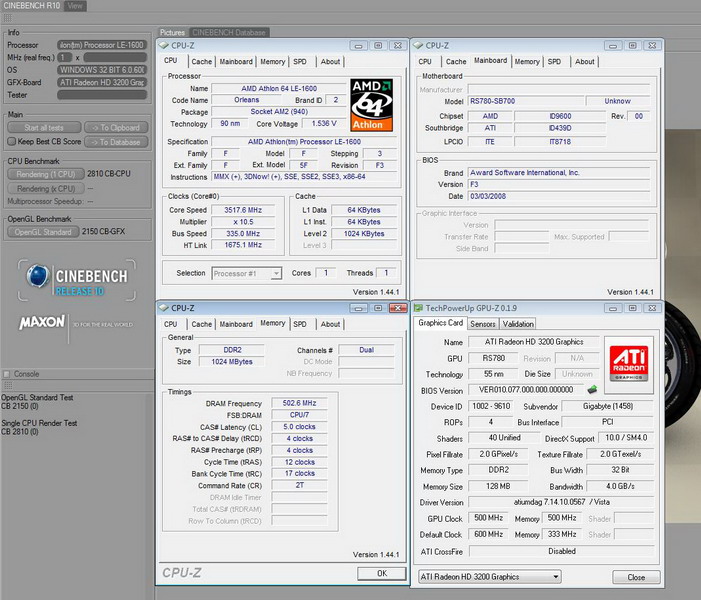Click Driver Version atiumdag value
Image resolution: width=701 pixels, height=600 pixels.
coord(562,502)
